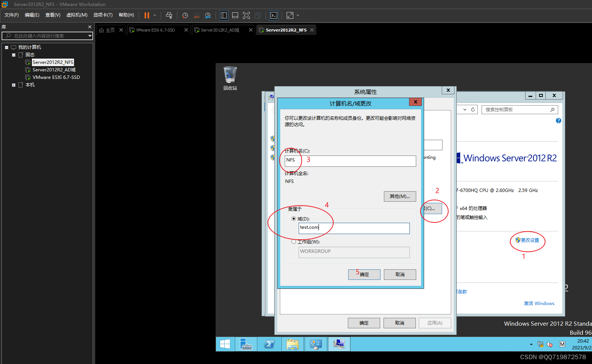Open the 编辑(E) menu
592x364 pixels.
point(32,15)
